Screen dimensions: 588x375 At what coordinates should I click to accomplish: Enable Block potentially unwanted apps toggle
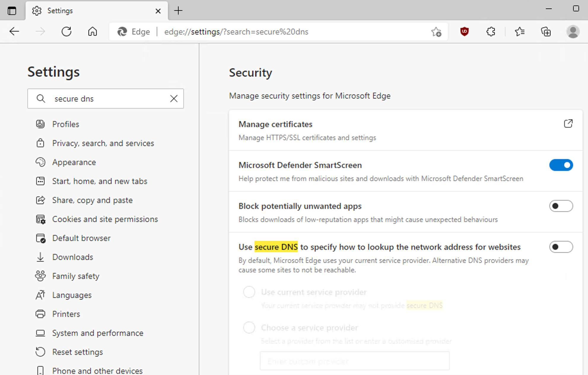tap(561, 206)
